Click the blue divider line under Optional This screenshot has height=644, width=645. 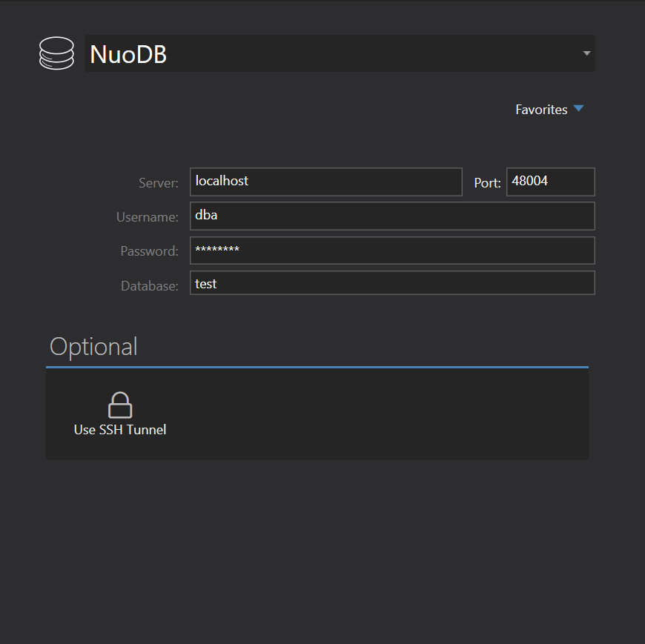coord(317,367)
